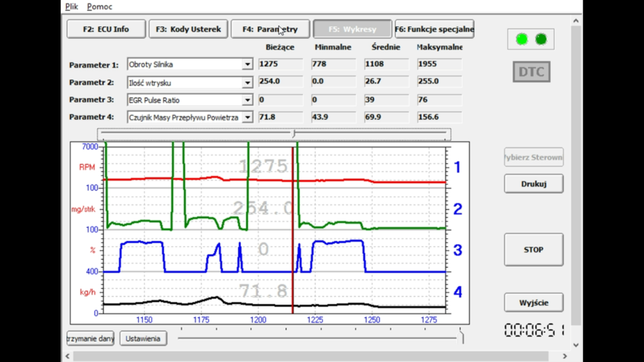644x362 pixels.
Task: Select graph channel number 1 label
Action: point(457,167)
